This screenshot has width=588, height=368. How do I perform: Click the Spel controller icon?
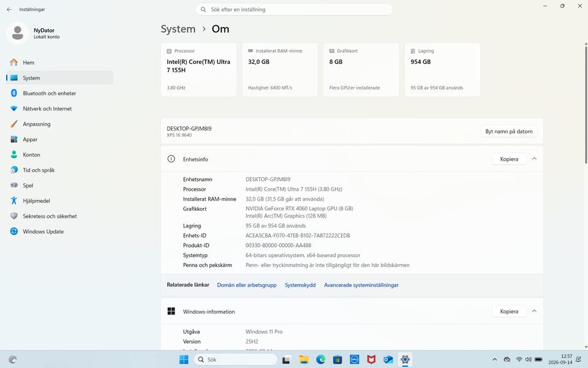(x=14, y=185)
